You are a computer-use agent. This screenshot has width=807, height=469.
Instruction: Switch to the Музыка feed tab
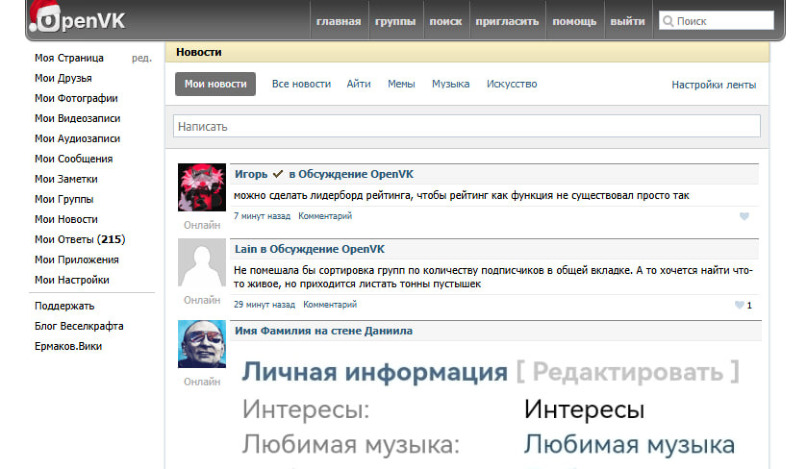click(451, 84)
